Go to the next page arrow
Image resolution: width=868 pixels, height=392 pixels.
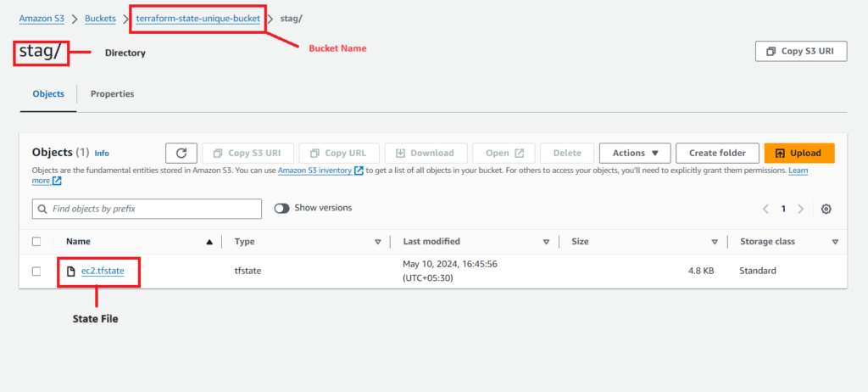[800, 209]
